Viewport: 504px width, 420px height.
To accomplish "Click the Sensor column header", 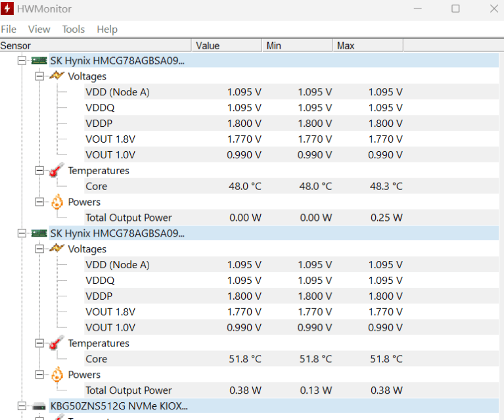I will (95, 45).
